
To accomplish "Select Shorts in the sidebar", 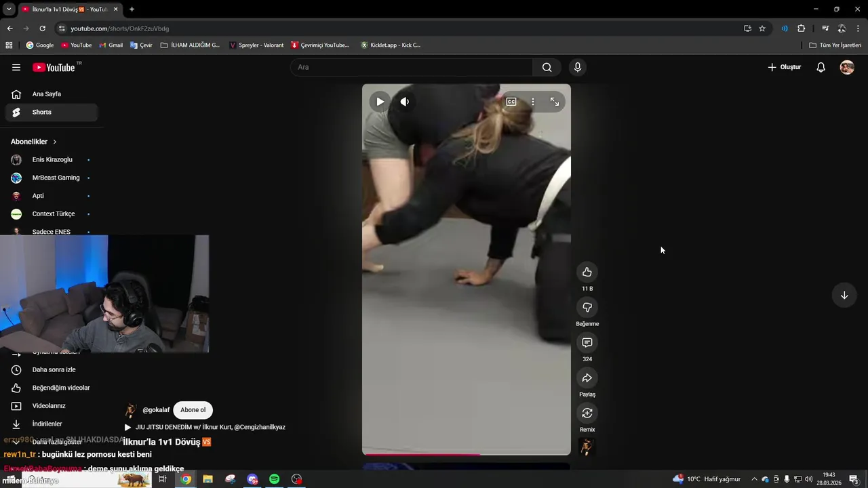I will [52, 113].
